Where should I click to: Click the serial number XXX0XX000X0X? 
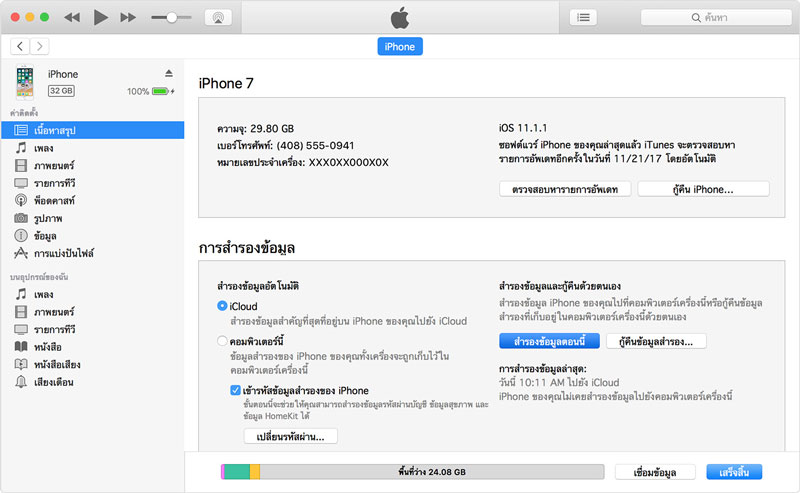[348, 163]
